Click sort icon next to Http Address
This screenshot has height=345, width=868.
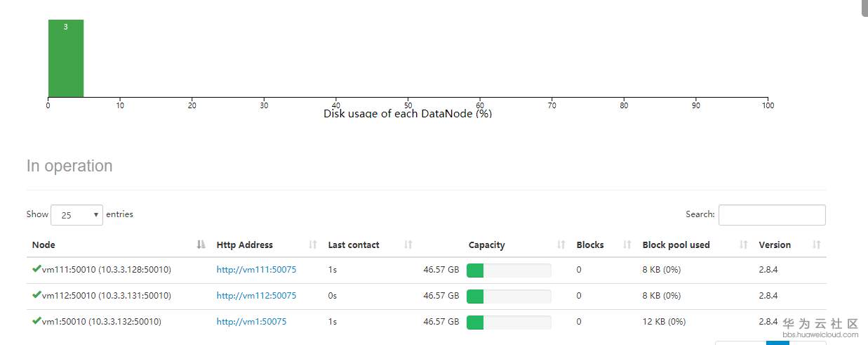point(313,245)
